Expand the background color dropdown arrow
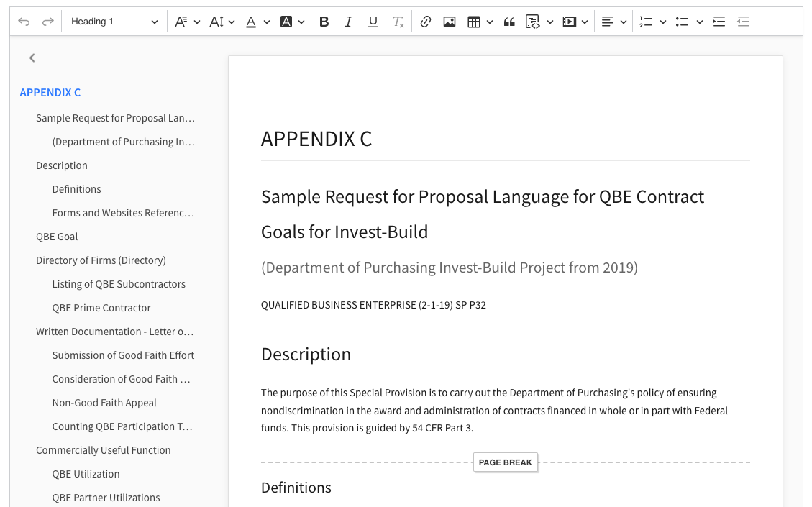This screenshot has height=507, width=812. pyautogui.click(x=301, y=22)
